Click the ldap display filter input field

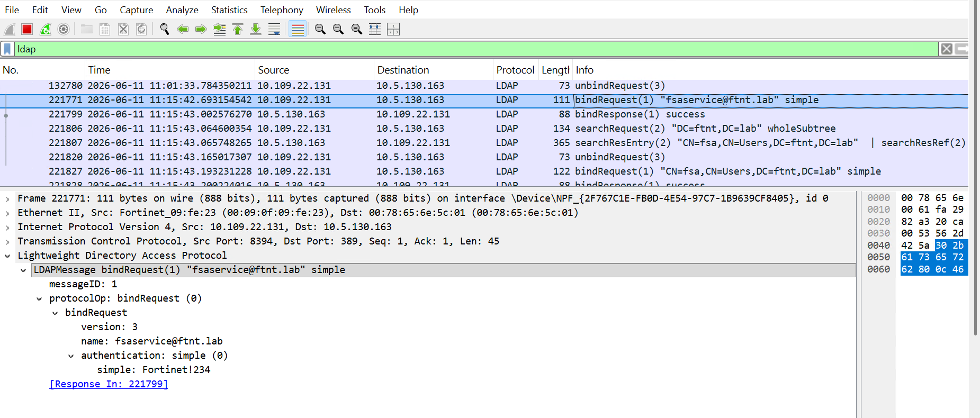coord(475,49)
